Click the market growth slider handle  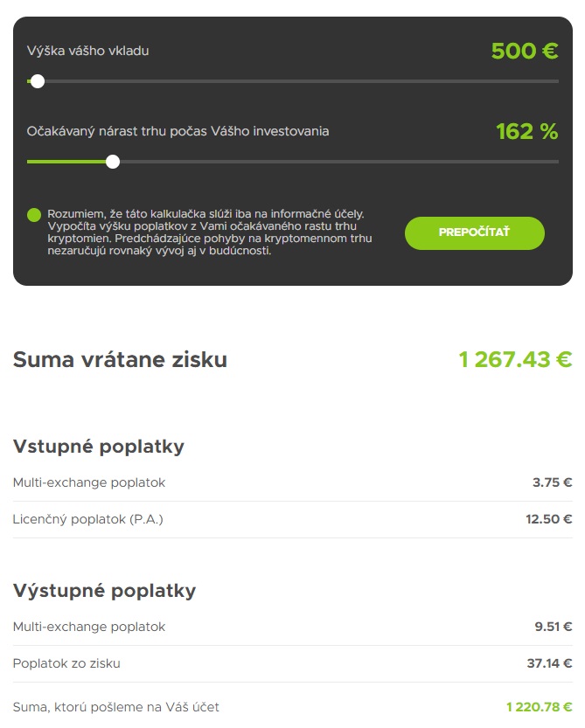pos(113,162)
